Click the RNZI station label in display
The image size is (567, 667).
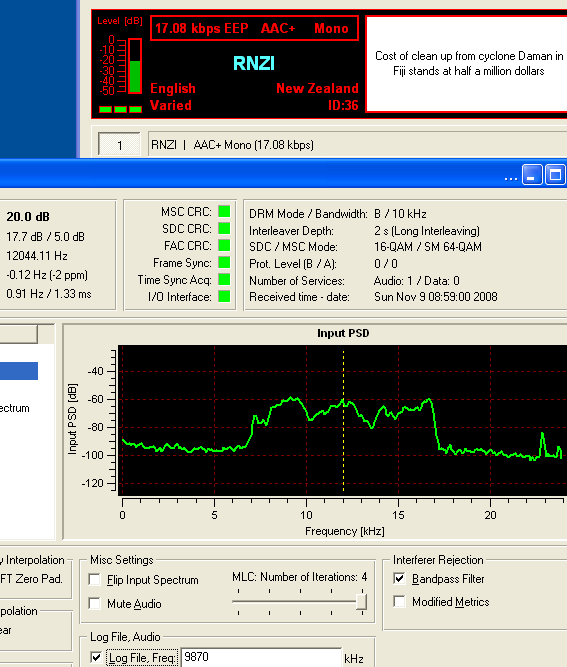tap(254, 63)
